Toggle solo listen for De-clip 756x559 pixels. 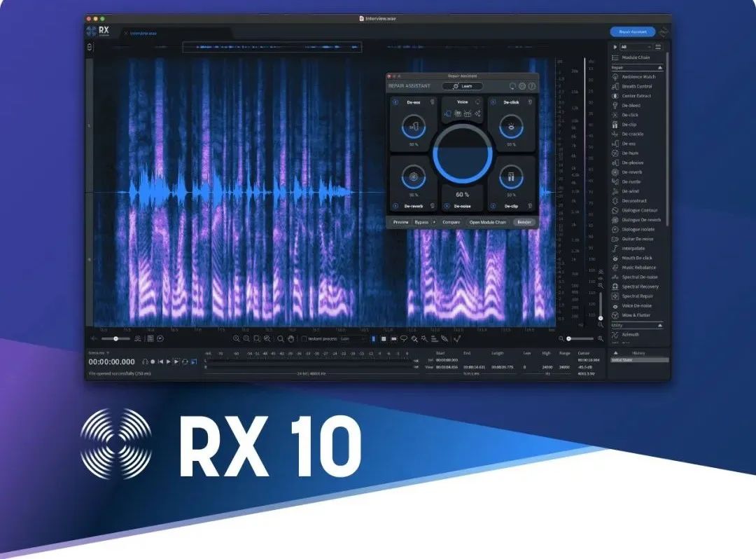pyautogui.click(x=530, y=206)
